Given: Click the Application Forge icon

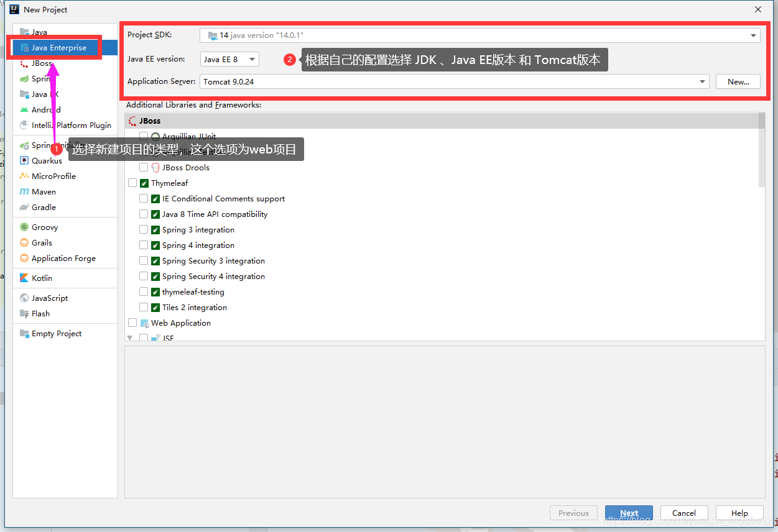Looking at the screenshot, I should tap(24, 259).
